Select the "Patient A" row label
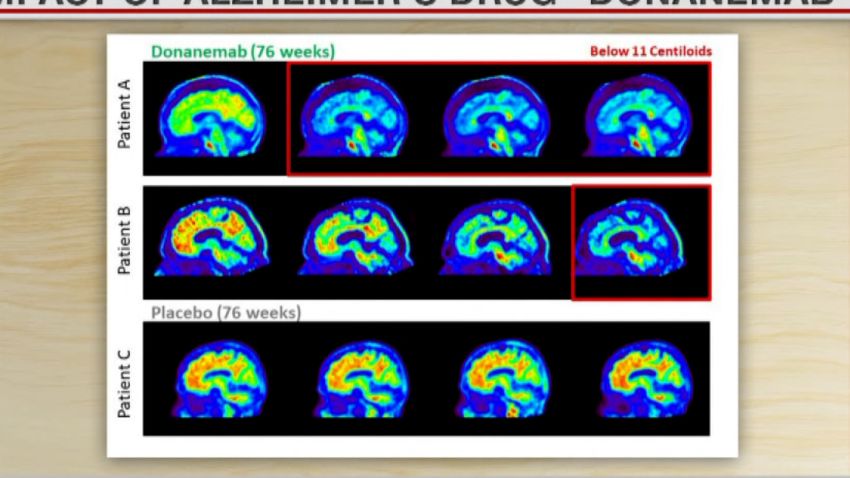Image resolution: width=850 pixels, height=478 pixels. [x=124, y=114]
